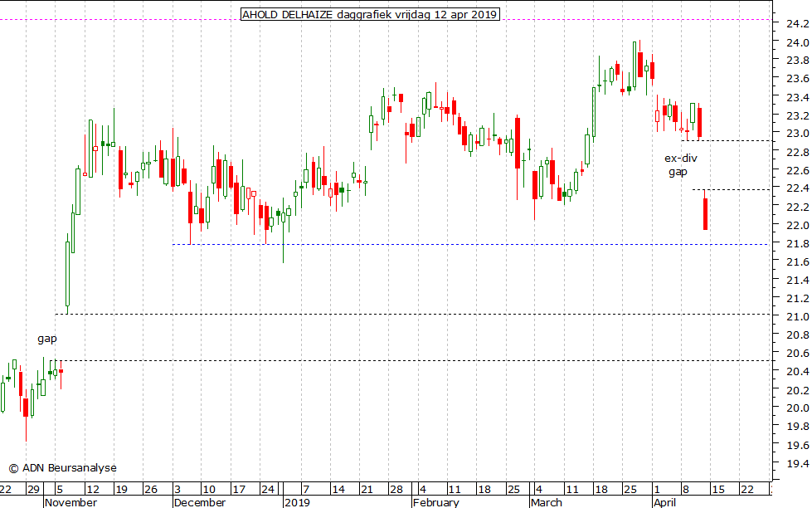The width and height of the screenshot is (812, 508).
Task: Click the April month label
Action: pyautogui.click(x=665, y=502)
